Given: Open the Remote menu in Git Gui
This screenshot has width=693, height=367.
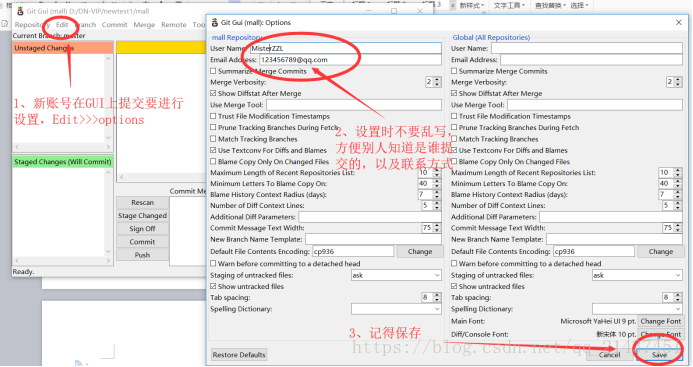Looking at the screenshot, I should tap(174, 25).
